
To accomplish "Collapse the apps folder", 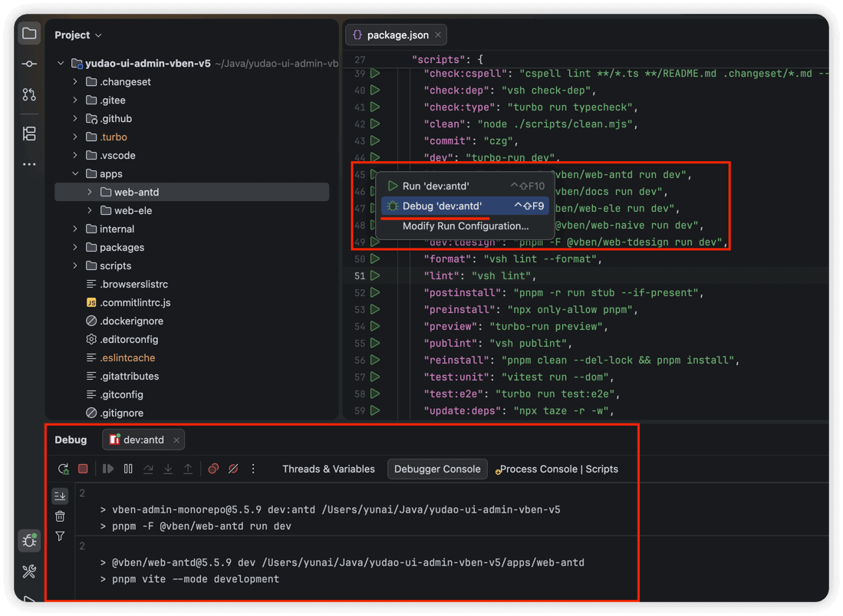I will point(74,173).
